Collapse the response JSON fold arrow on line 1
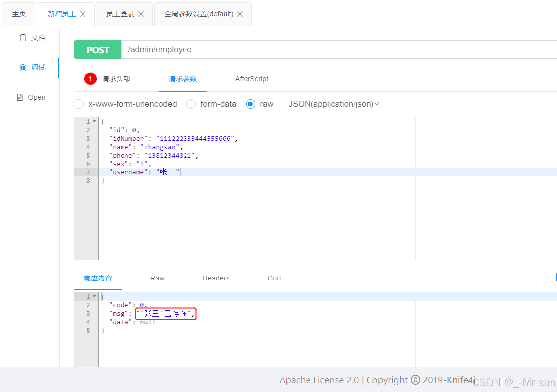557x392 pixels. [x=94, y=296]
